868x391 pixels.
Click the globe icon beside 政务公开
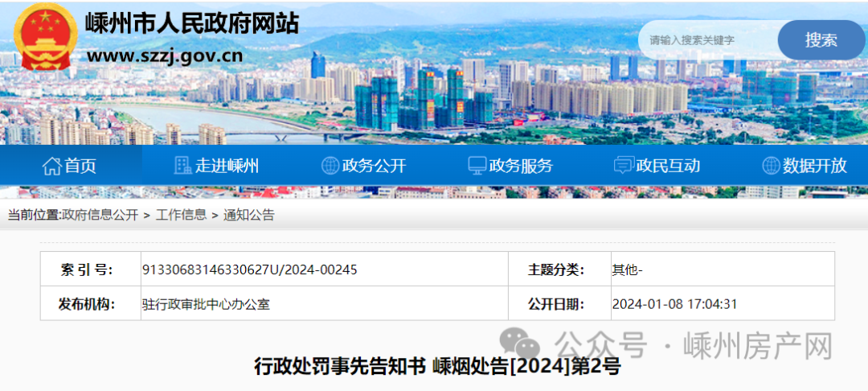[x=330, y=166]
